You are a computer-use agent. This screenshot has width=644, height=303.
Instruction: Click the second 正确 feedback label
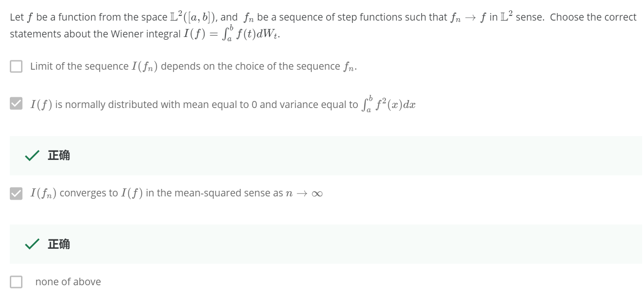pyautogui.click(x=58, y=244)
